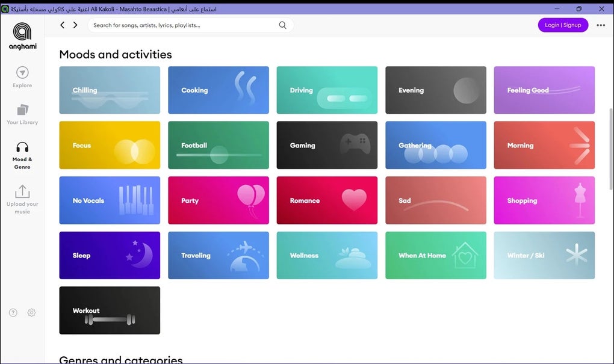This screenshot has height=364, width=614.
Task: Open the Winter / Ski mood
Action: click(x=544, y=255)
